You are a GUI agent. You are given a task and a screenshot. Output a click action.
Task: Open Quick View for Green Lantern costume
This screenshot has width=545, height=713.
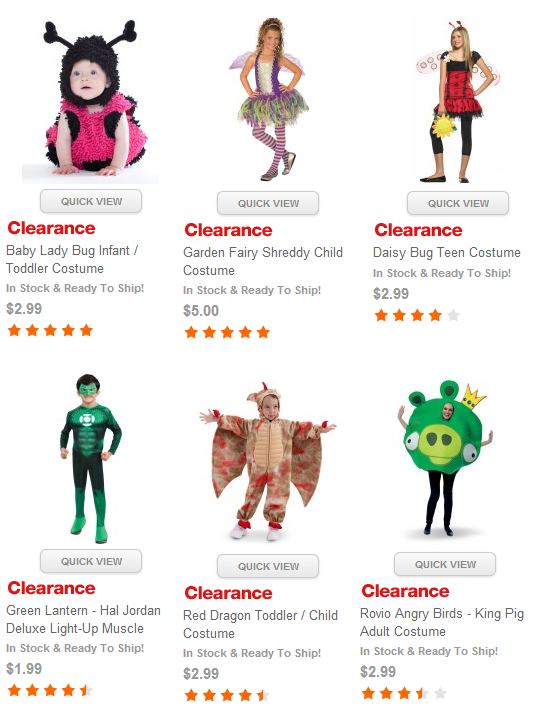pyautogui.click(x=91, y=561)
